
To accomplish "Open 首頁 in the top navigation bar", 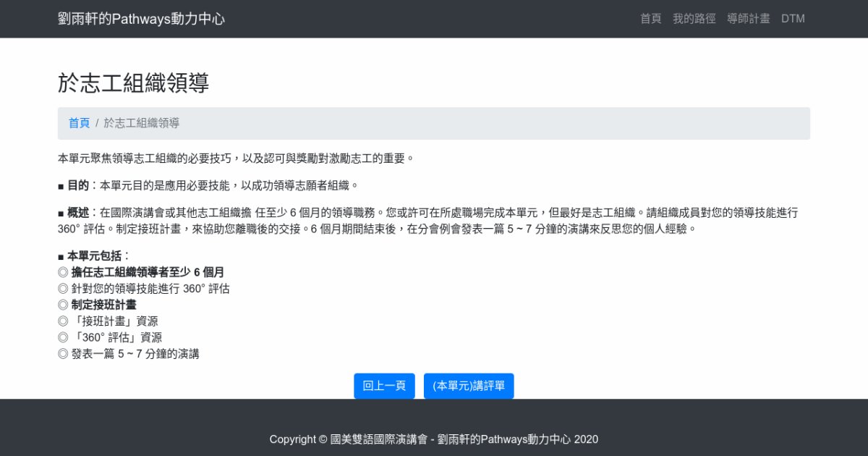I will (x=650, y=19).
